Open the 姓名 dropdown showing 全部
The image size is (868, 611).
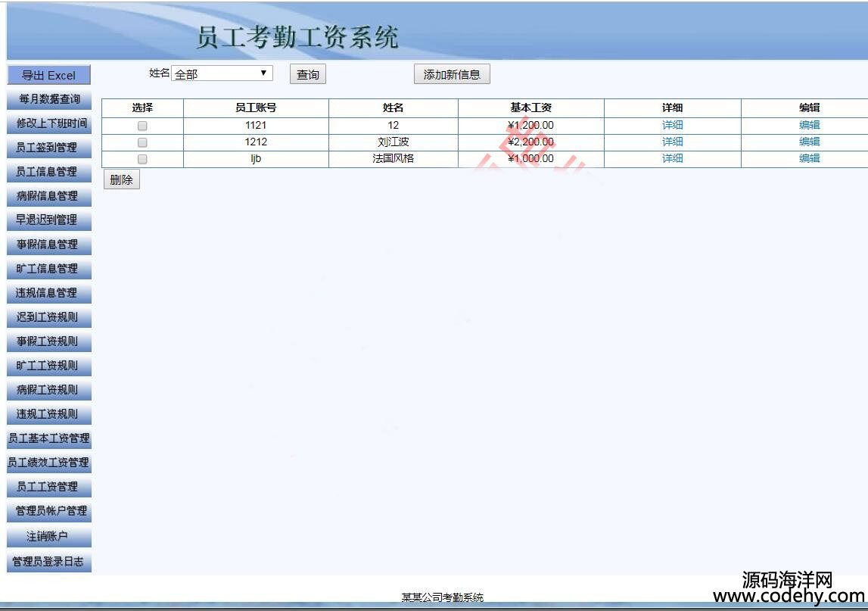coord(222,73)
